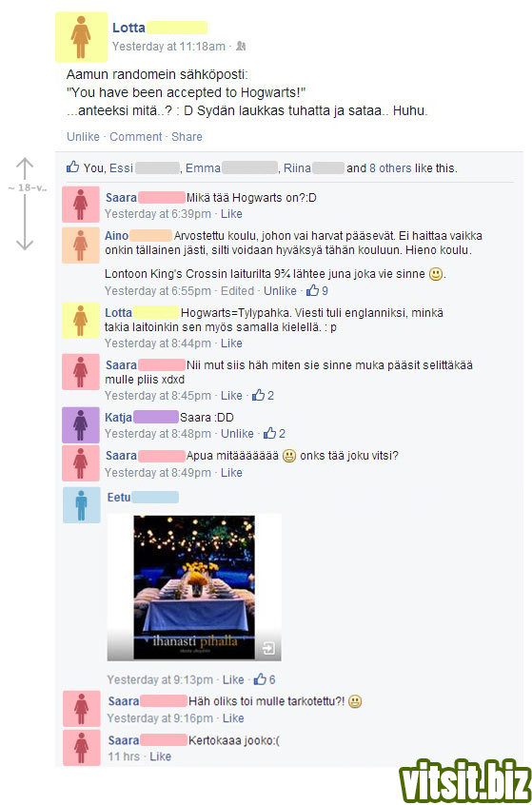Click the expand icon on Eetu's image
Image resolution: width=532 pixels, height=805 pixels.
point(268,648)
